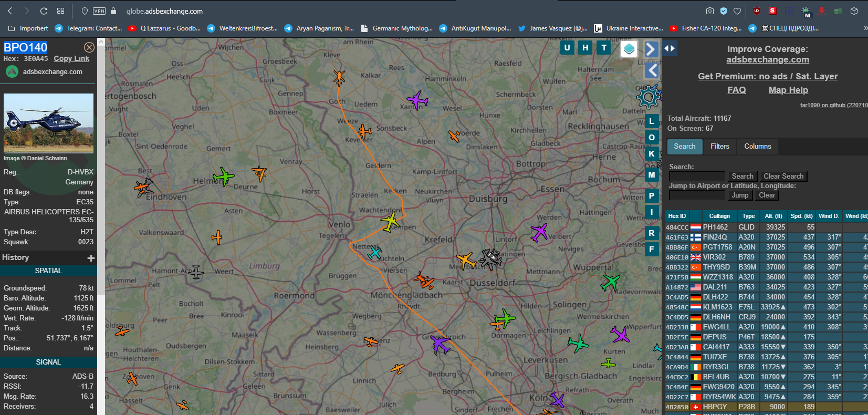Viewport: 868px width, 415px height.
Task: Toggle the T map button
Action: (604, 48)
